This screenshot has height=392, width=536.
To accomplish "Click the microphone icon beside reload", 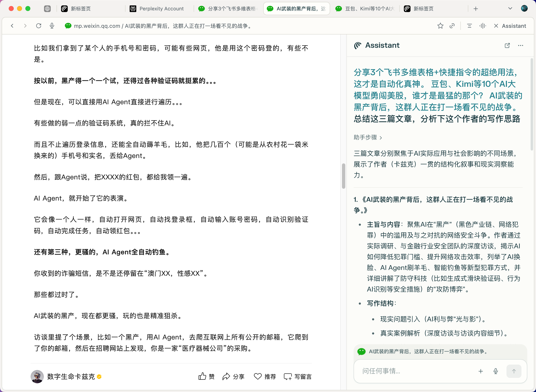I will point(52,26).
